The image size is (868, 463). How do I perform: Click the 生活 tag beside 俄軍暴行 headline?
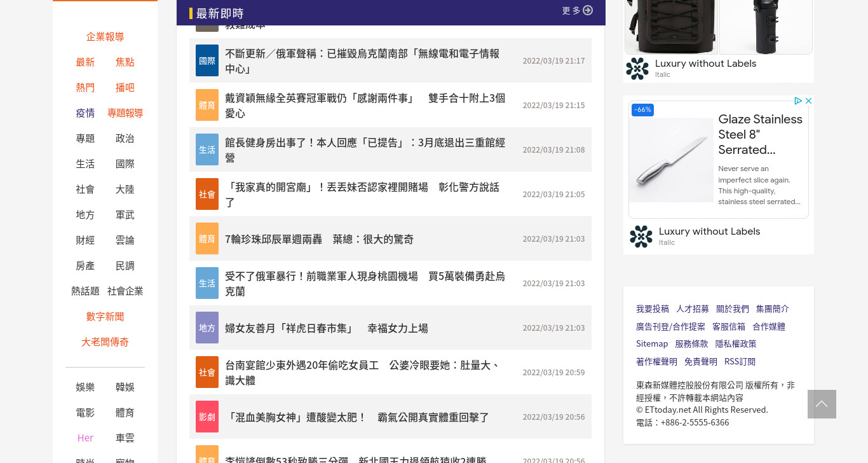point(207,283)
